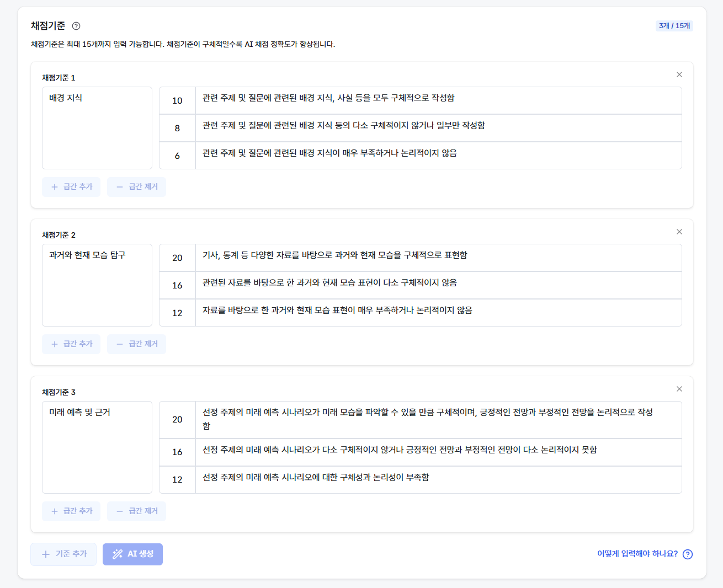Click the AI 생성 button

tap(132, 554)
